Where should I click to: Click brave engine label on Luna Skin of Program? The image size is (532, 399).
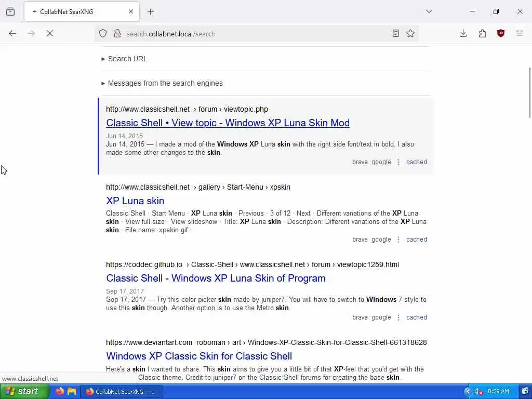pos(360,317)
